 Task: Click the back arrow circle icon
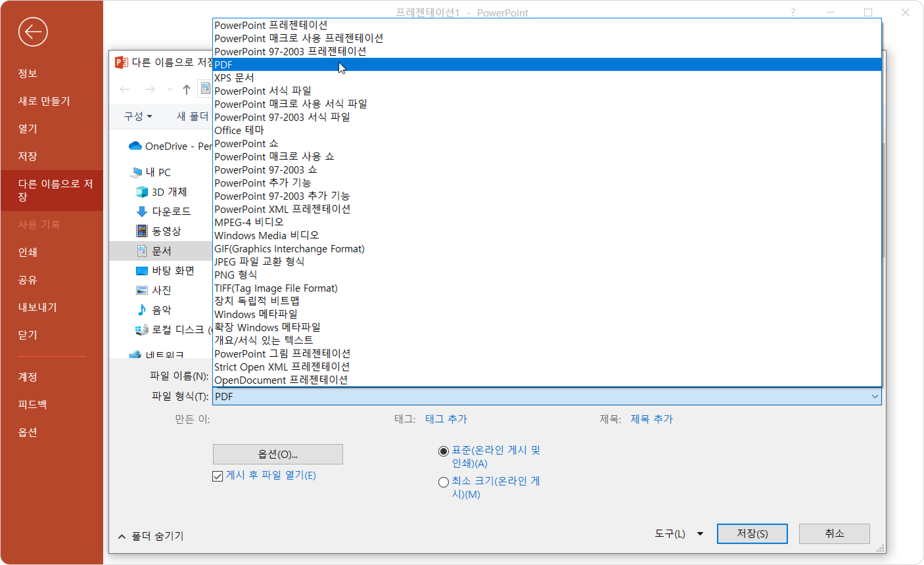[33, 32]
